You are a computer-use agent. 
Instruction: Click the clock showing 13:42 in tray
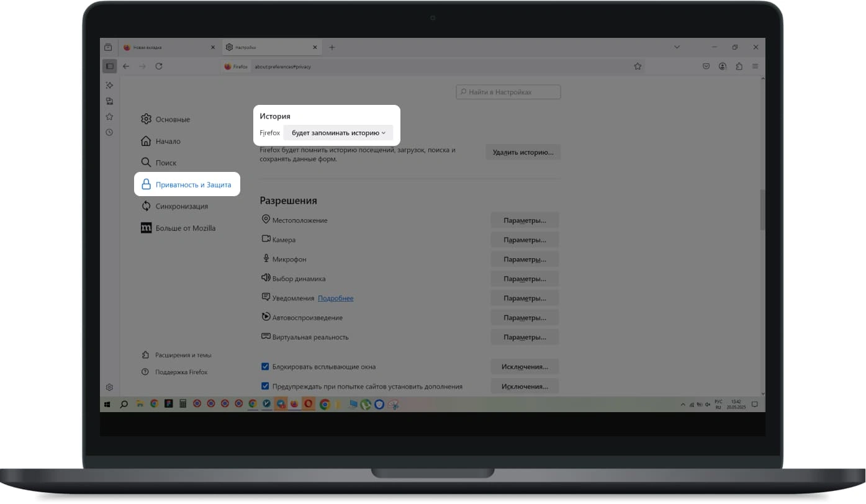point(736,404)
